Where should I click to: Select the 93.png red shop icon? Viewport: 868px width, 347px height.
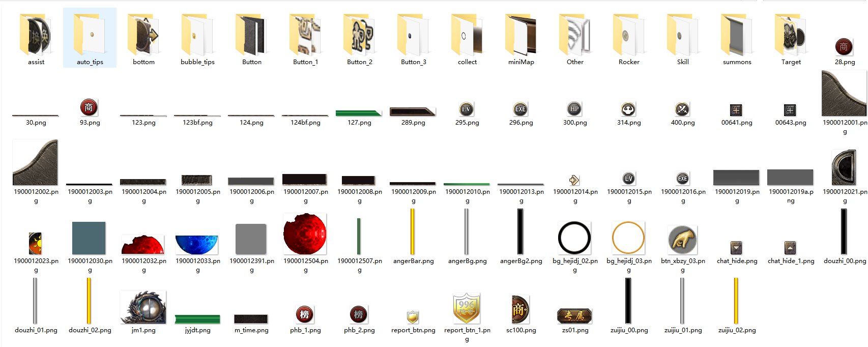click(x=89, y=107)
